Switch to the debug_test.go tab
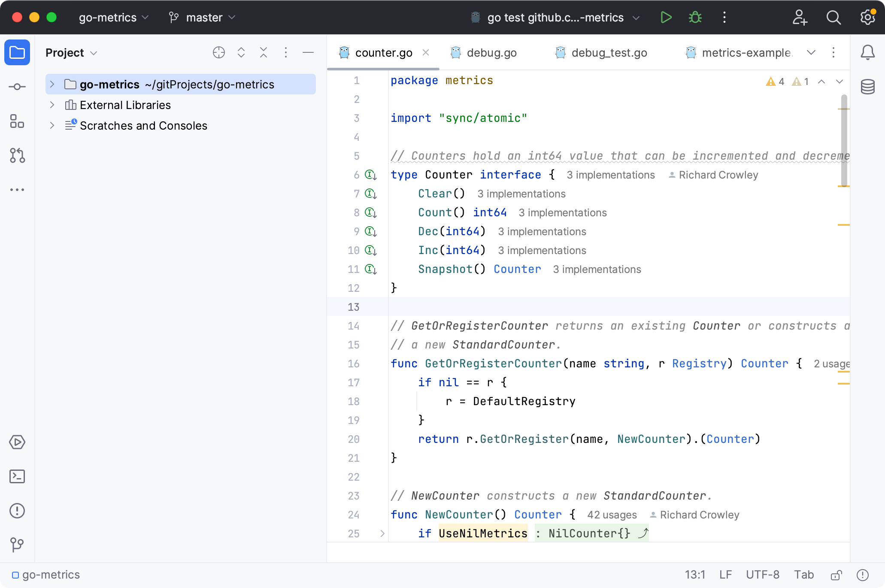 [x=609, y=52]
